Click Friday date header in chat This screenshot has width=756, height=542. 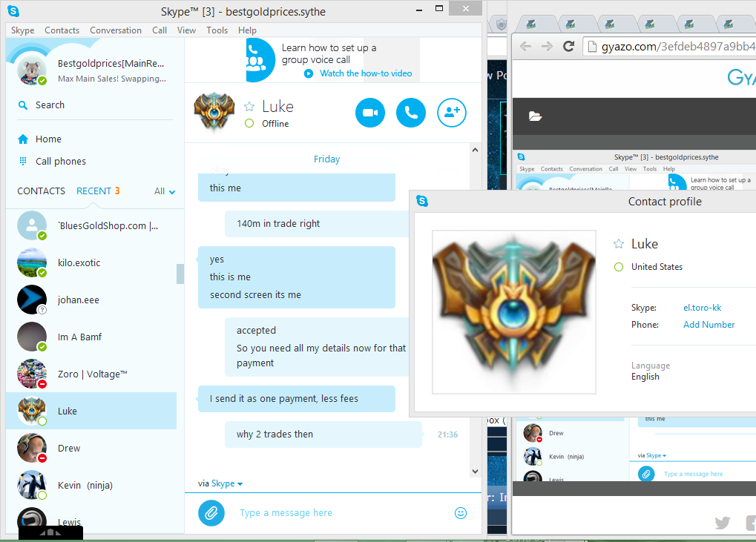point(326,159)
